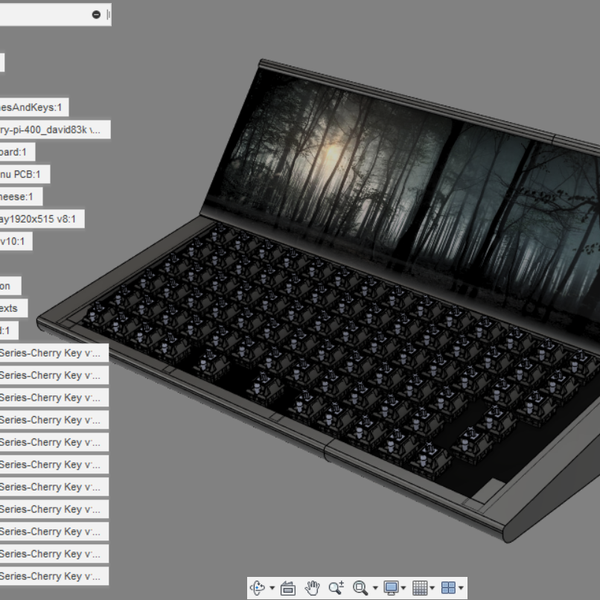Select the Orbit tool in navigation bar
600x600 pixels.
(x=257, y=588)
